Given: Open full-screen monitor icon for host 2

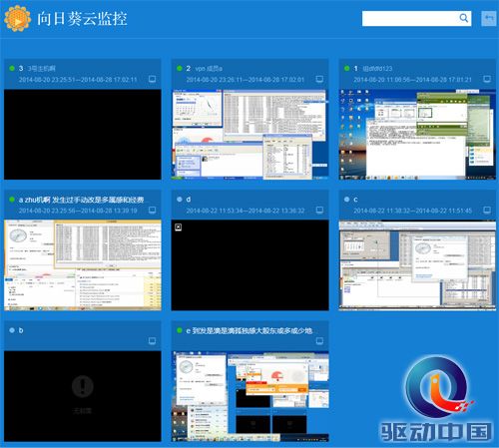Looking at the screenshot, I should [x=319, y=79].
